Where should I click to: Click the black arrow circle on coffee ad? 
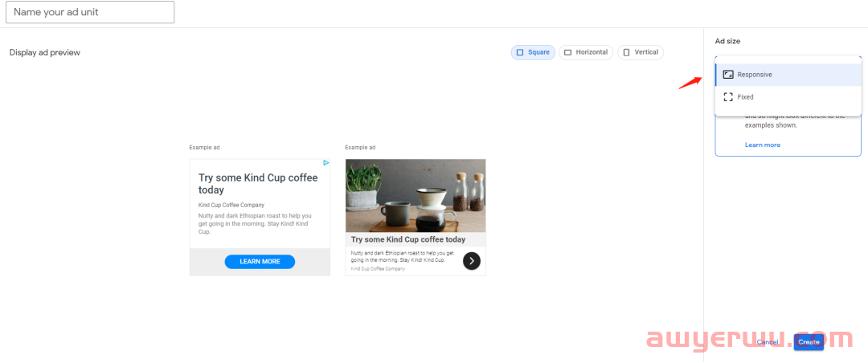pyautogui.click(x=472, y=261)
